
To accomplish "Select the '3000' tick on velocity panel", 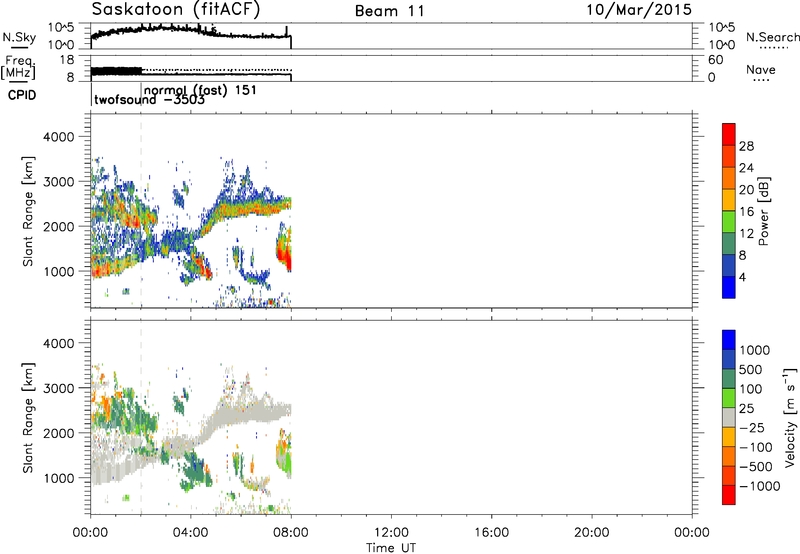I will click(58, 388).
